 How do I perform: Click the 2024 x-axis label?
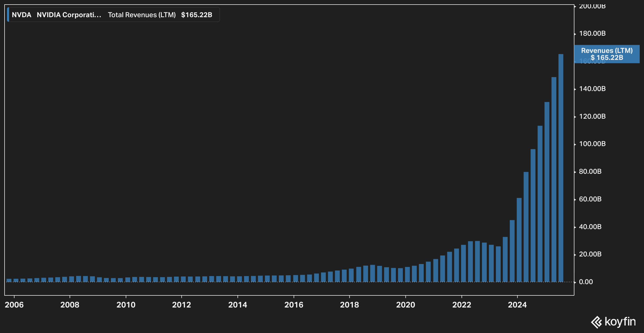click(x=517, y=305)
